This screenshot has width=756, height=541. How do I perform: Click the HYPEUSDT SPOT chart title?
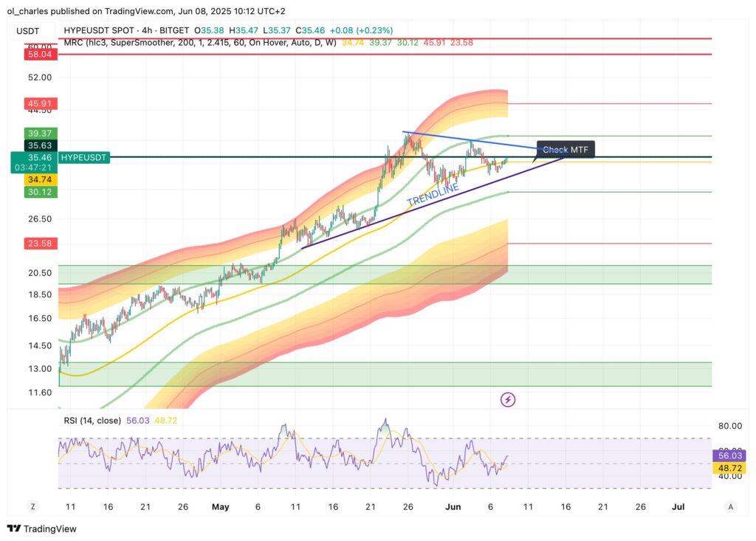coord(106,30)
